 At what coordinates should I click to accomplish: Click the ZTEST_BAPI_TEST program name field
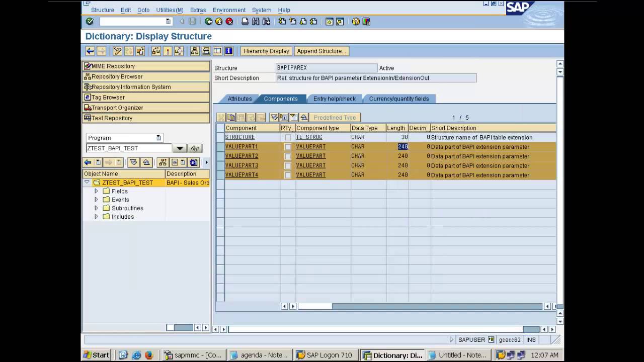click(x=129, y=148)
